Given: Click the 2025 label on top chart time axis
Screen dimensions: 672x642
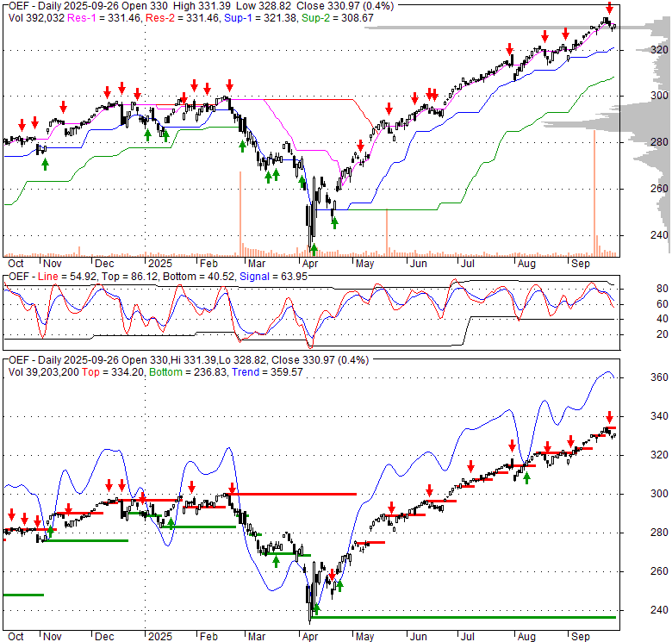Looking at the screenshot, I should (160, 264).
